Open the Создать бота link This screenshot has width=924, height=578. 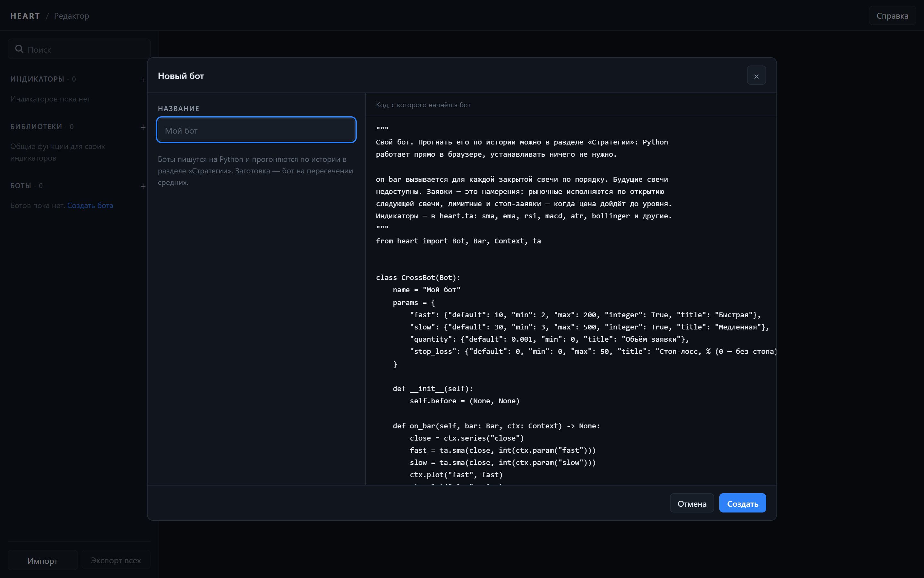point(90,206)
